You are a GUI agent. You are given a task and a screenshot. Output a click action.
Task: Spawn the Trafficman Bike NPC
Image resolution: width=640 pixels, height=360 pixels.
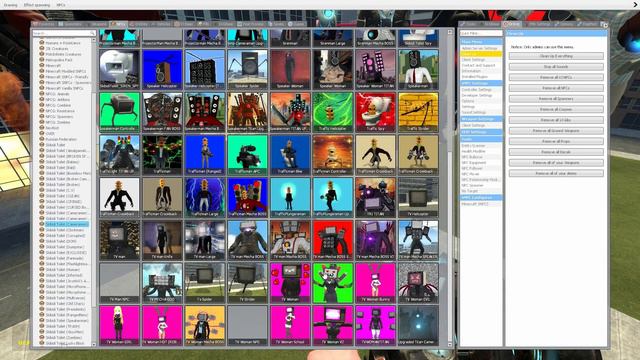click(x=290, y=155)
